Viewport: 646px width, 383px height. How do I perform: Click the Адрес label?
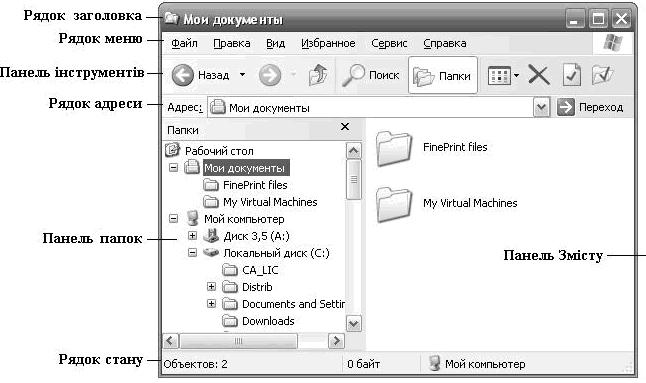[x=185, y=107]
